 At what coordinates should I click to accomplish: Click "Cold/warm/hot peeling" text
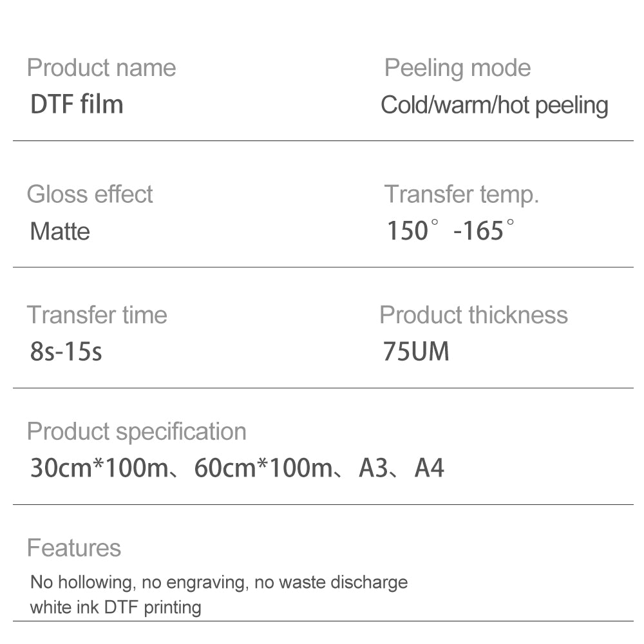coord(494,105)
